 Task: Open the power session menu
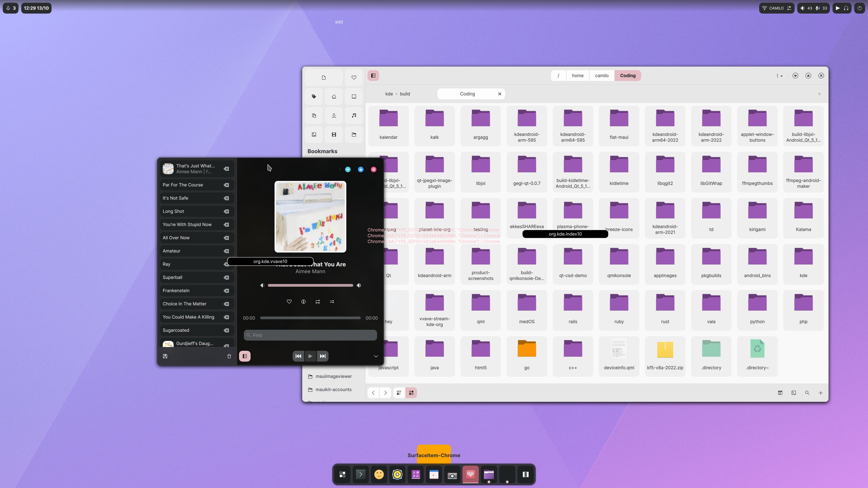click(860, 8)
